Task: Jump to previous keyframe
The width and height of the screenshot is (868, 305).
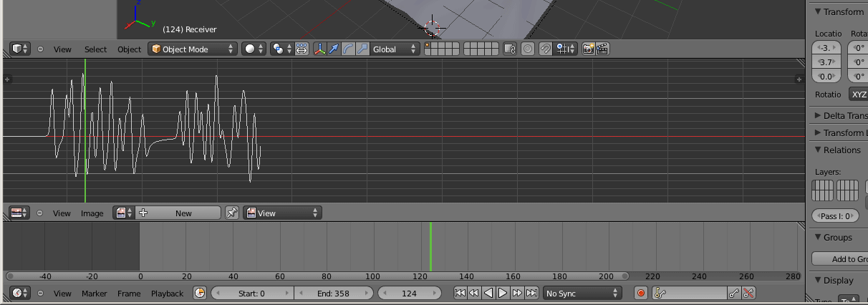Action: [x=474, y=293]
